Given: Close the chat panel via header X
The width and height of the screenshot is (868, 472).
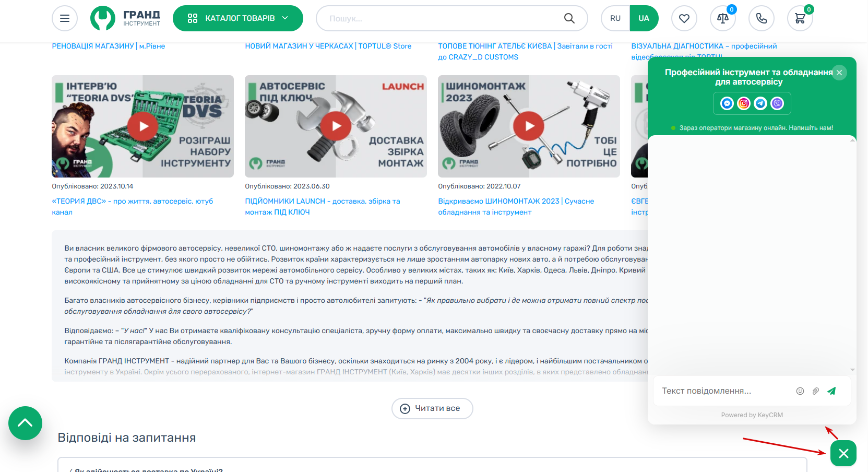Looking at the screenshot, I should click(x=839, y=73).
